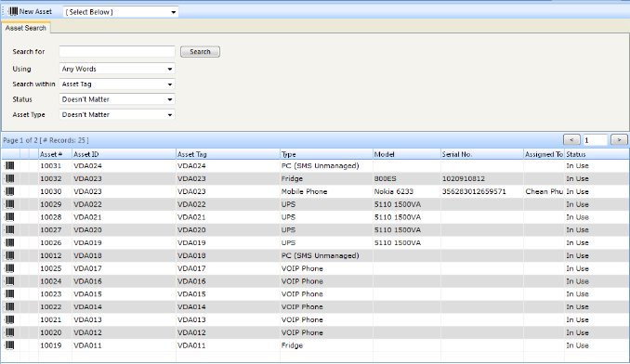Screen dimensions: 630x364
Task: Open barcode icon for asset 10026
Action: [x=10, y=242]
